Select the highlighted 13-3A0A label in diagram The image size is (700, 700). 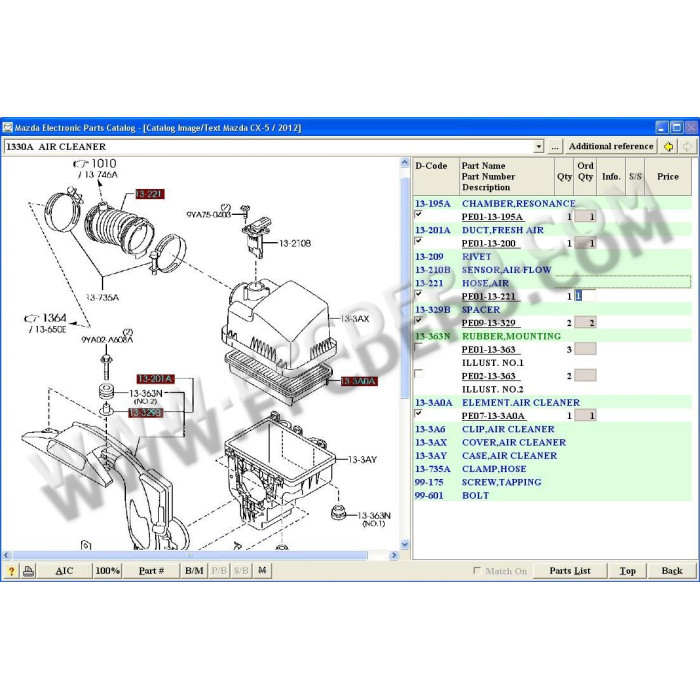pos(358,381)
